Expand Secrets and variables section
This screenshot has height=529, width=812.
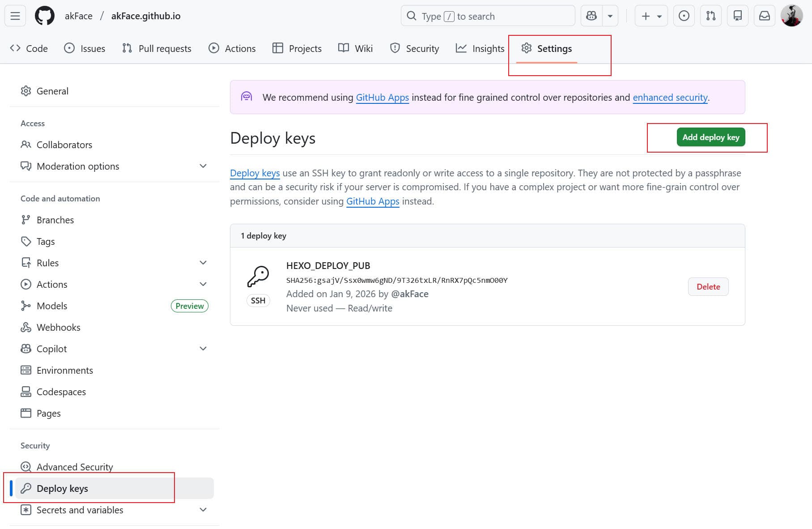(x=203, y=510)
